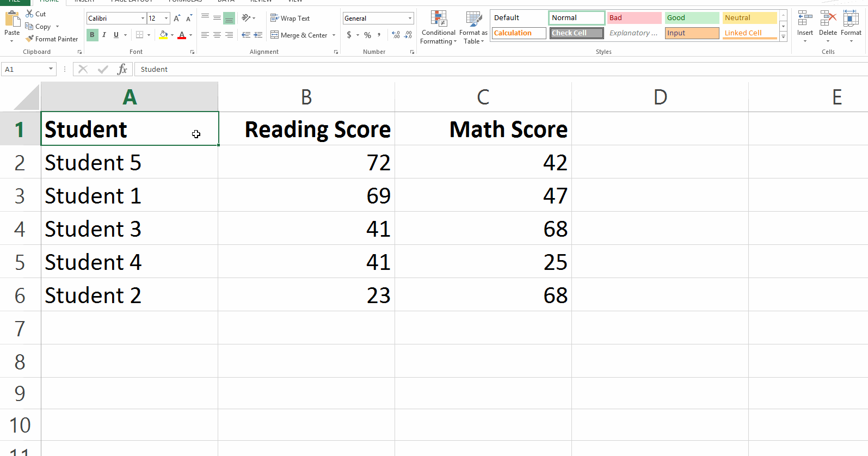Open the Font Color dropdown arrow
This screenshot has width=868, height=456.
point(190,35)
